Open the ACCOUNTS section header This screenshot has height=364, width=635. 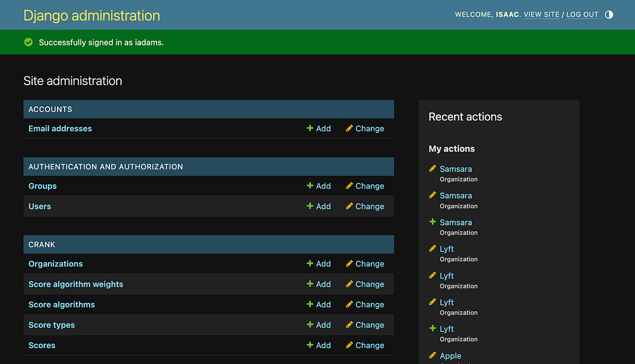click(50, 109)
